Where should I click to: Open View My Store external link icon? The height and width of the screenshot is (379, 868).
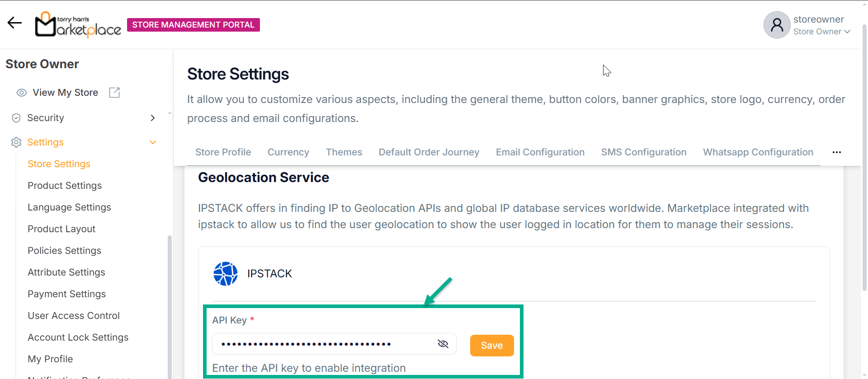coord(114,93)
